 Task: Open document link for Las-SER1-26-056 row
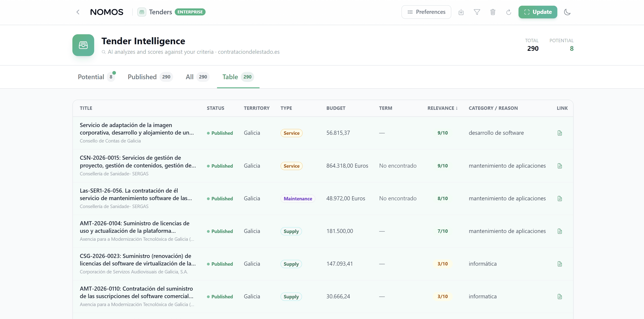[560, 199]
